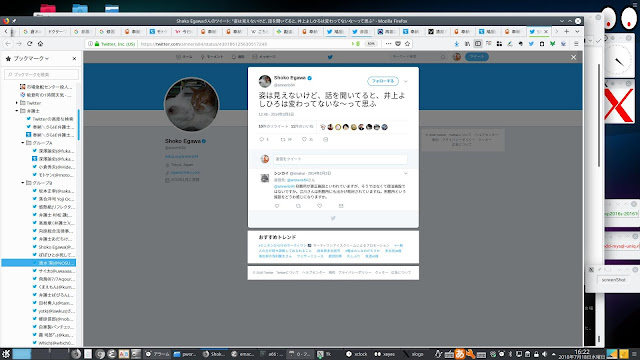Open the Twitter Moments nav item
The height and width of the screenshot is (360, 640).
click(x=211, y=57)
